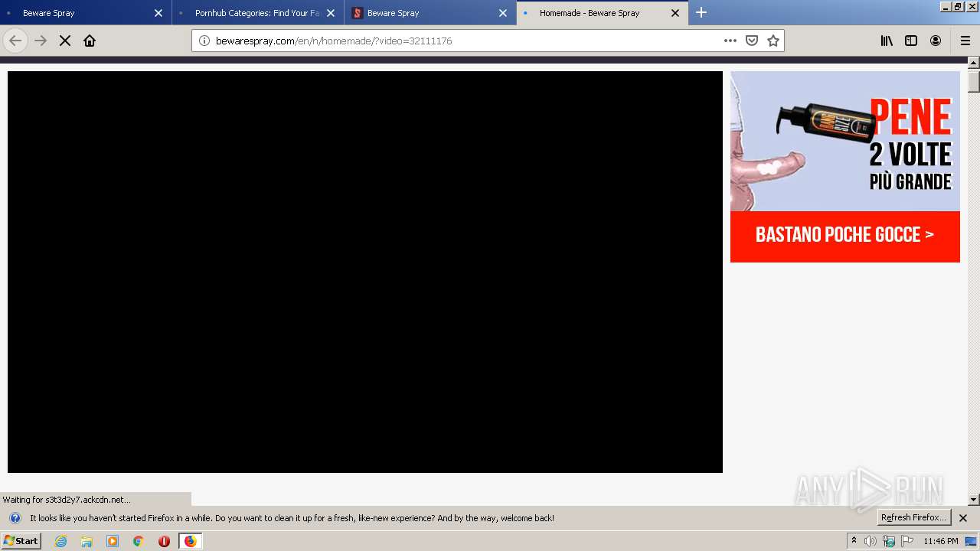
Task: Stop loading the page with the X button
Action: point(65,41)
